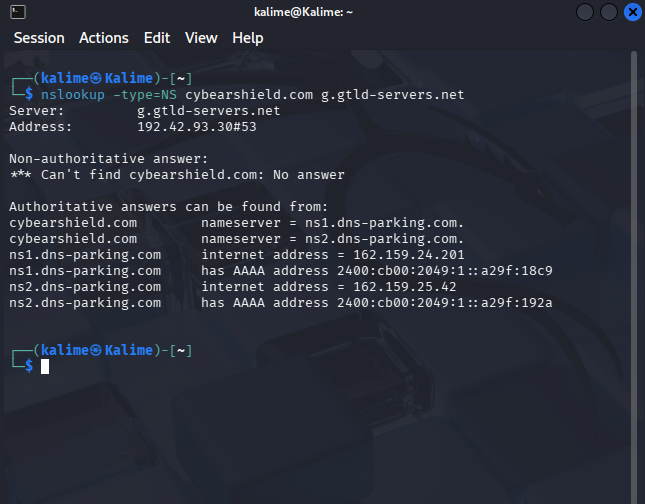The image size is (645, 504).
Task: Maximize the terminal window
Action: pyautogui.click(x=609, y=12)
